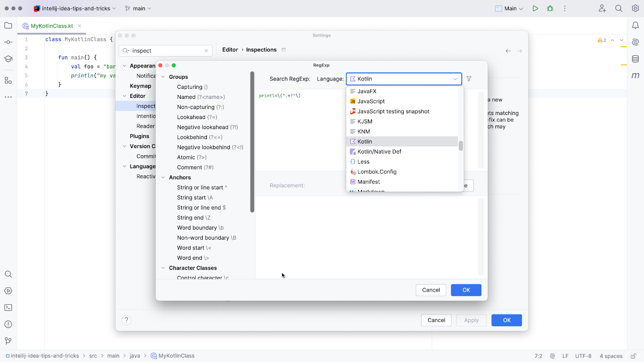Open the Find tool window icon
644x362 pixels.
8,274
